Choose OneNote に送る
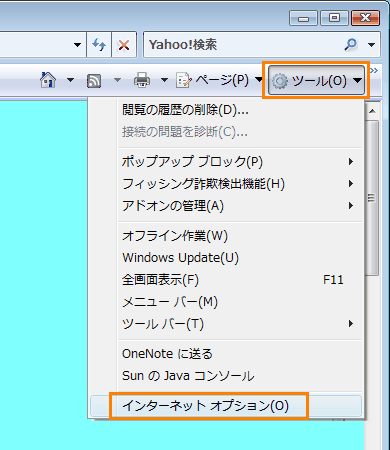 (226, 354)
